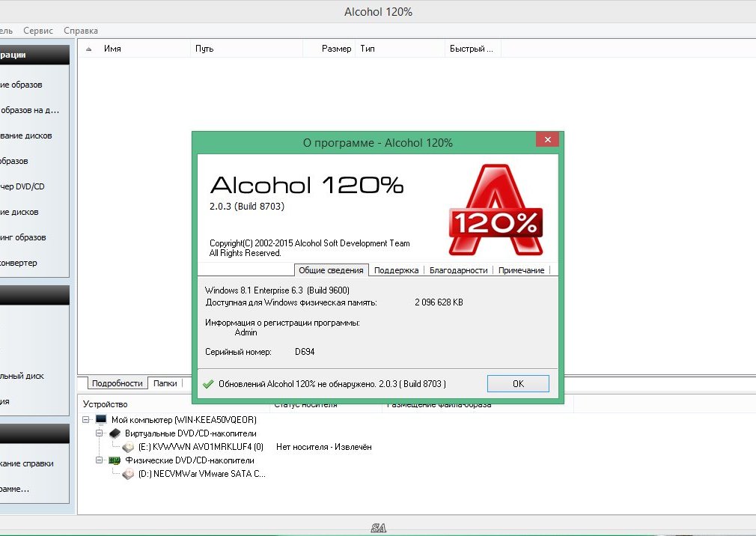Close the About Alcohol 120% dialog
This screenshot has width=756, height=536.
pos(547,140)
